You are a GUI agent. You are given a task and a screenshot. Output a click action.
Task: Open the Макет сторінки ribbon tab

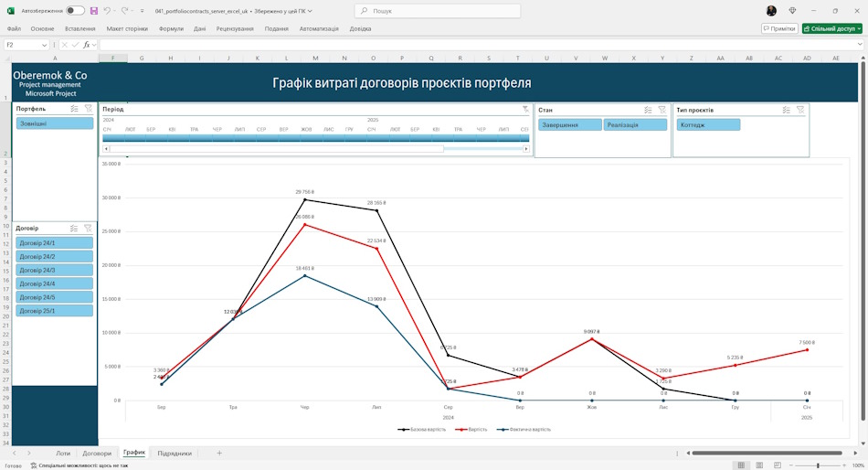click(127, 28)
